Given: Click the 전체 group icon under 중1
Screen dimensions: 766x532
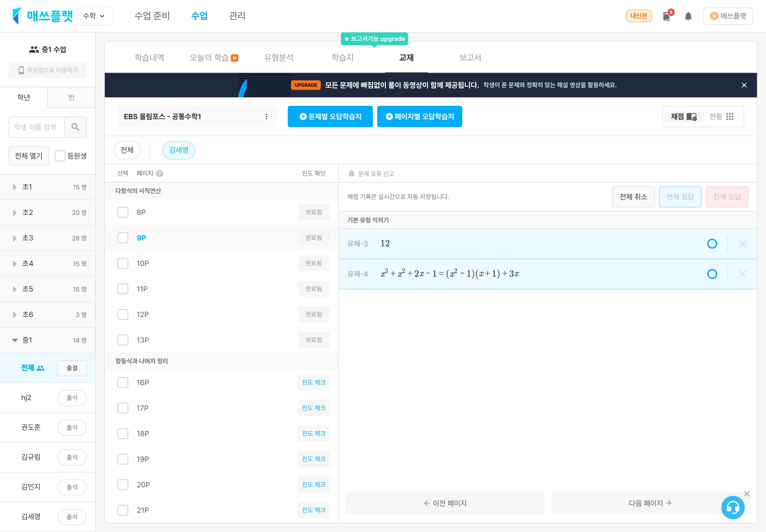Looking at the screenshot, I should 41,368.
